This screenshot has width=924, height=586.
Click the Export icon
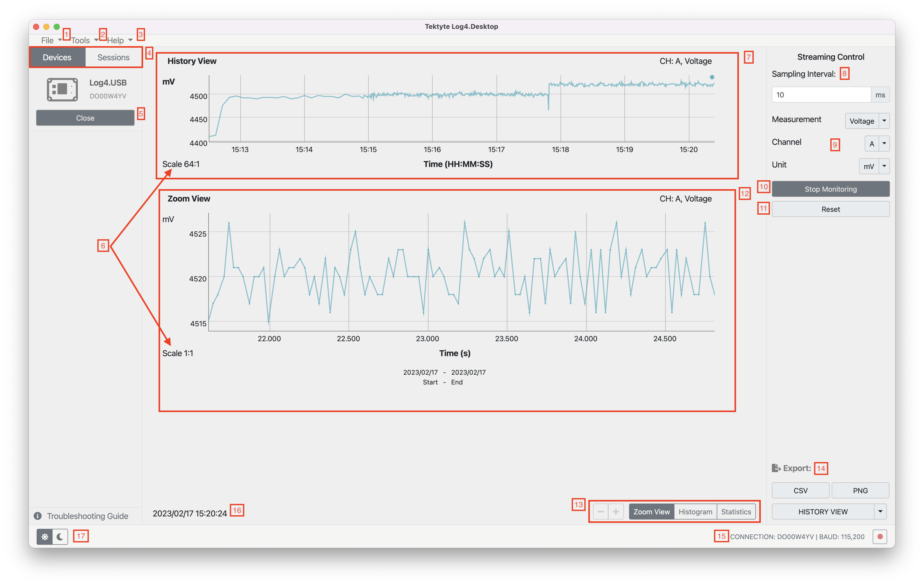[x=776, y=468]
